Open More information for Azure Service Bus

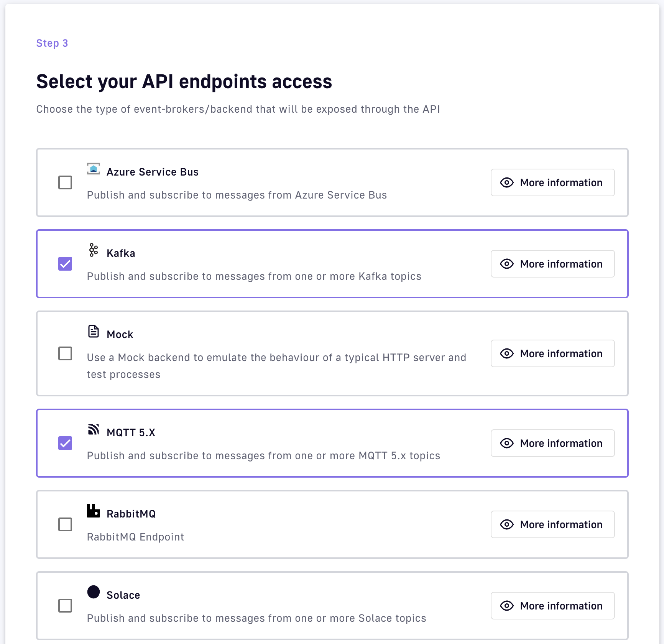(x=552, y=182)
